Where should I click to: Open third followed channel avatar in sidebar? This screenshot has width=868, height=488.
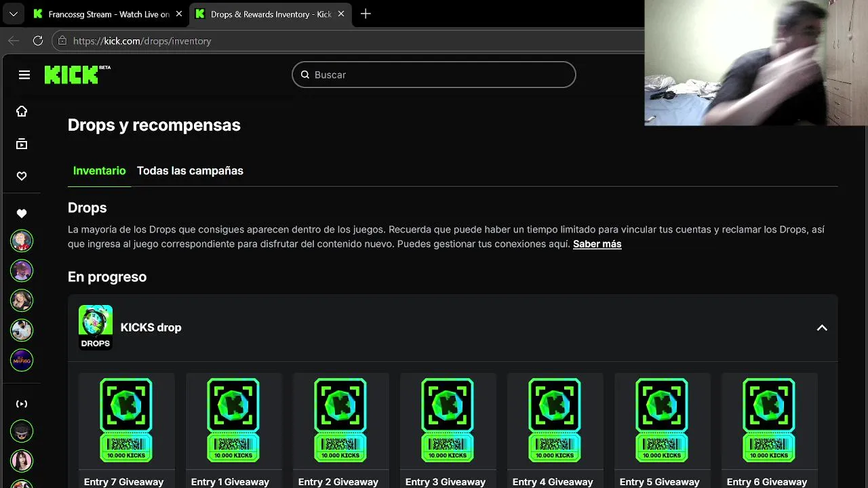(x=22, y=300)
